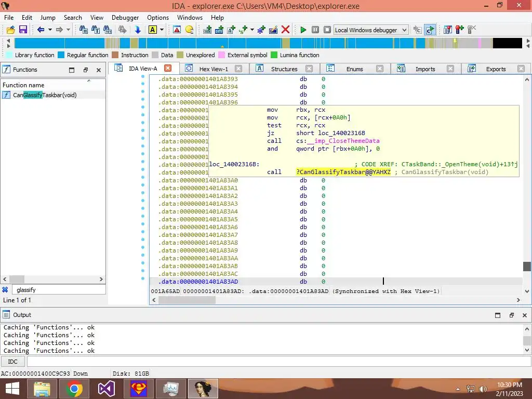Clear the filter with the blue X icon
Screen dimensions: 532x399
[5, 290]
